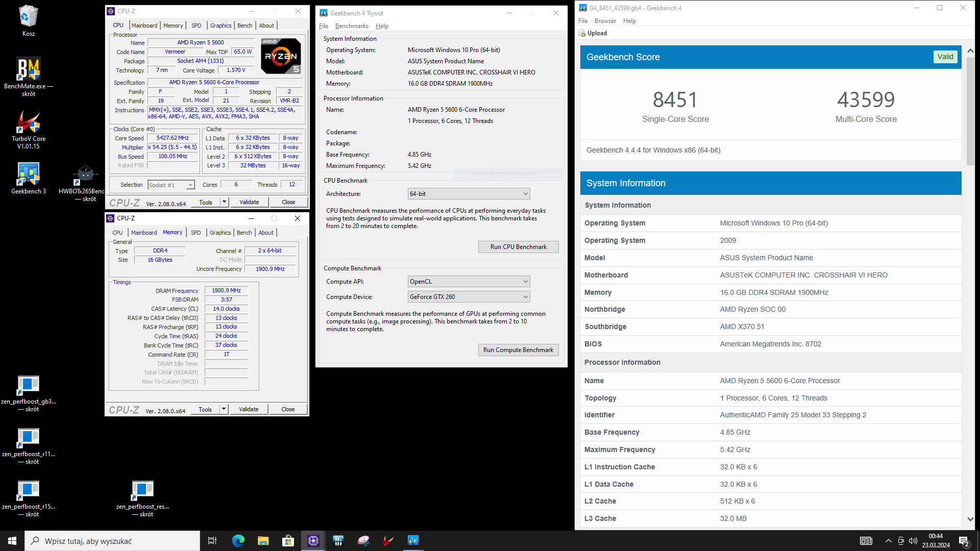Viewport: 980px width, 551px height.
Task: Open the notification center icon
Action: (x=965, y=541)
